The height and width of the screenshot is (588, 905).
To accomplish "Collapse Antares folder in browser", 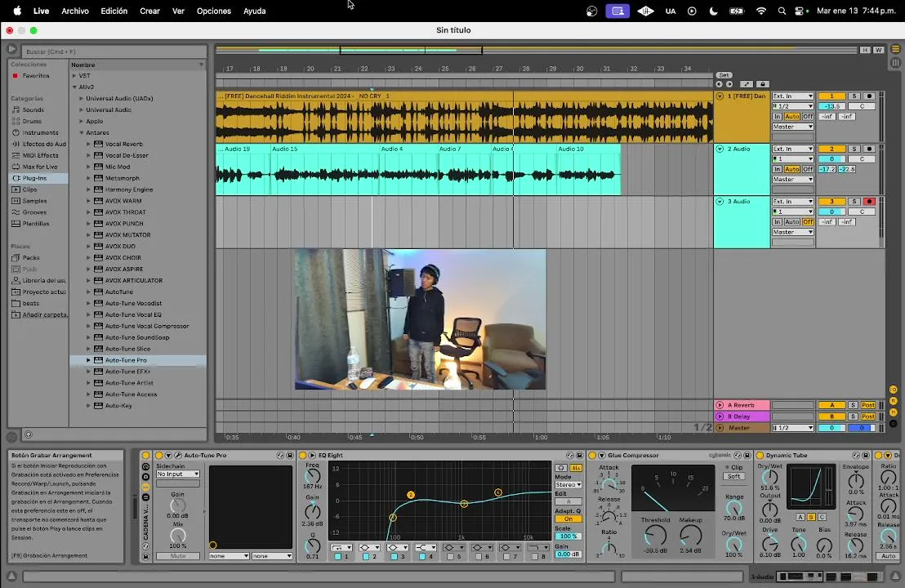I will coord(82,133).
